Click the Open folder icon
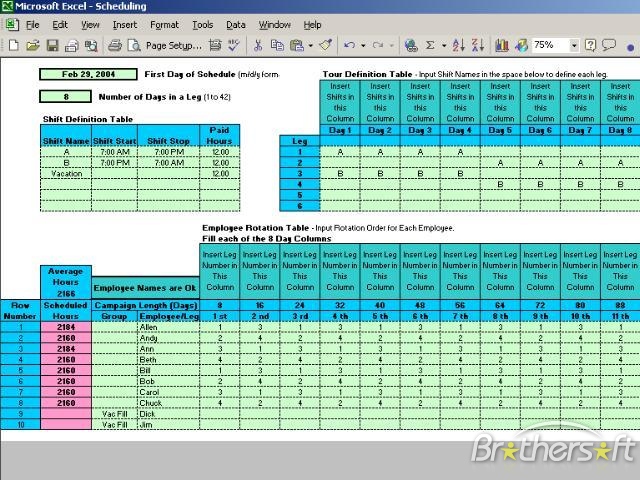This screenshot has height=480, width=640. point(33,45)
